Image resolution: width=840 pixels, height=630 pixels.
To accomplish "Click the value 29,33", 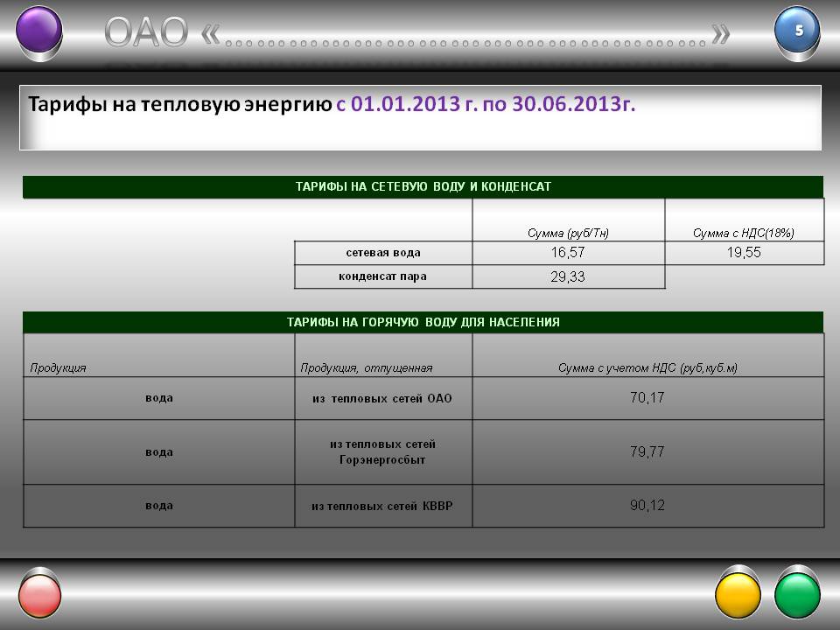I will [568, 277].
